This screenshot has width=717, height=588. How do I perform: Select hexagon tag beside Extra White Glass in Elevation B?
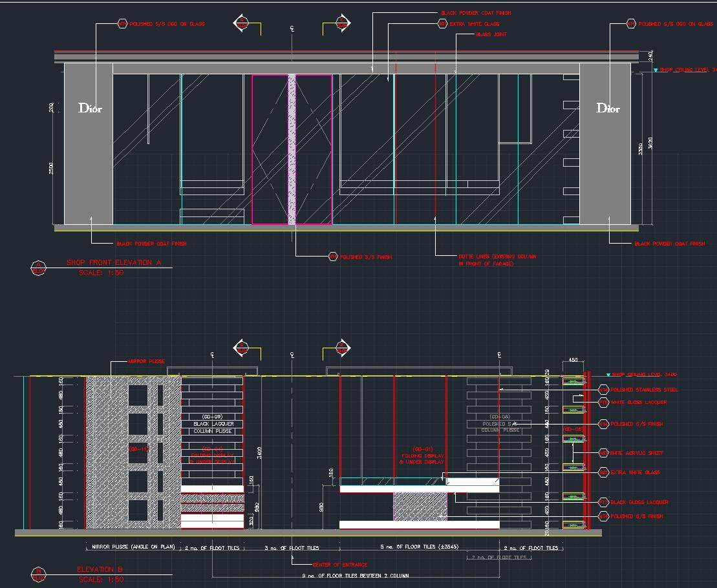click(603, 472)
